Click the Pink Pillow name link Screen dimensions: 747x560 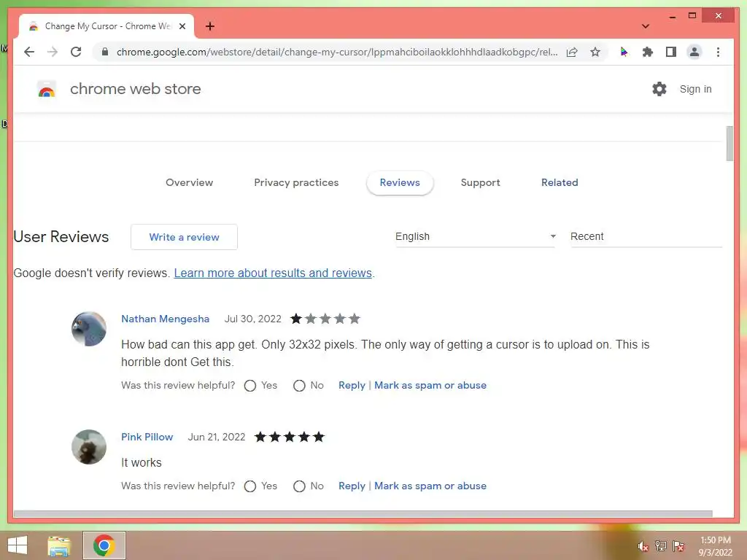pyautogui.click(x=147, y=437)
